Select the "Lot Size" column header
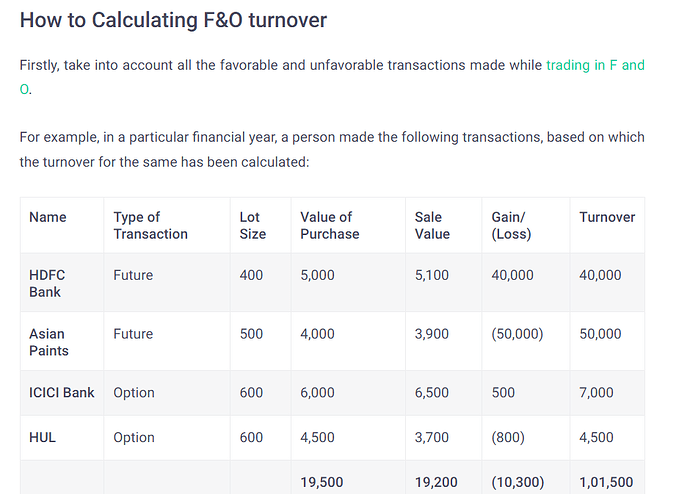Image resolution: width=690 pixels, height=494 pixels. (x=252, y=225)
